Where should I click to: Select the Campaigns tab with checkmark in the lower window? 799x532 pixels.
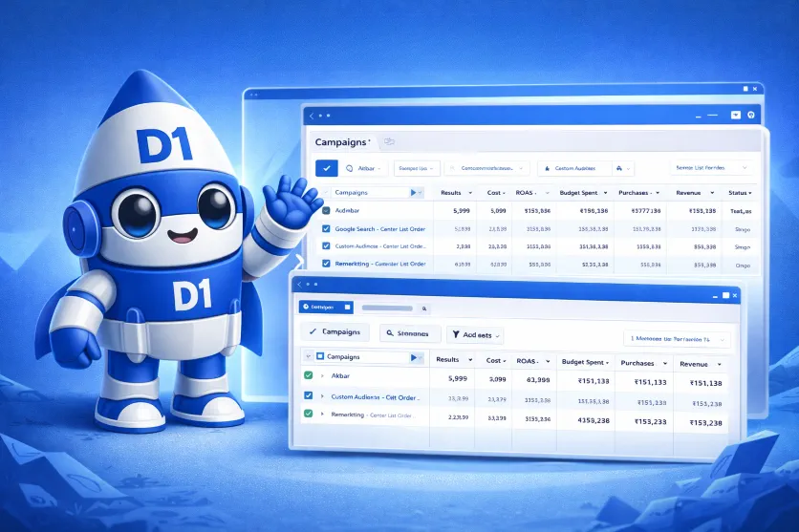pos(335,332)
